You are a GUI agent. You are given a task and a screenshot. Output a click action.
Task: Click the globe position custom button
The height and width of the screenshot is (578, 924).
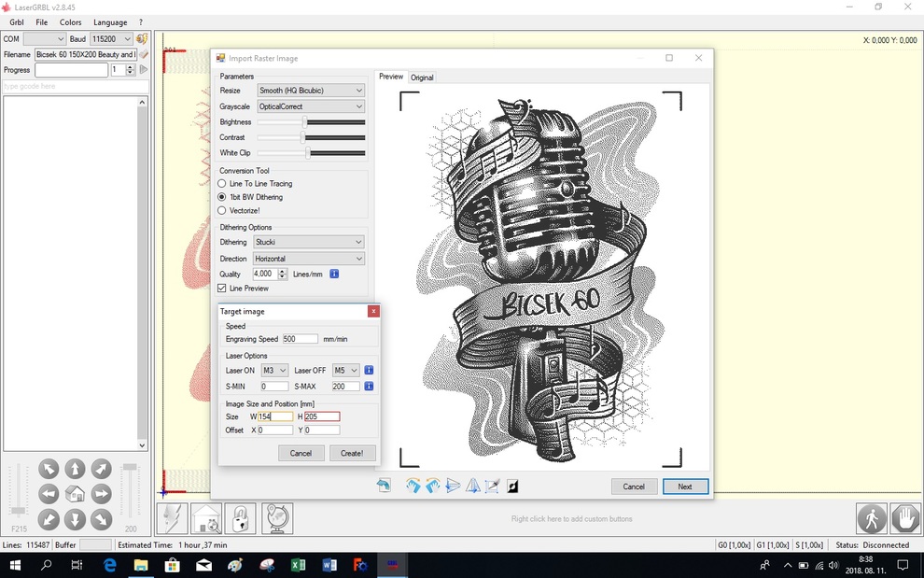[277, 518]
